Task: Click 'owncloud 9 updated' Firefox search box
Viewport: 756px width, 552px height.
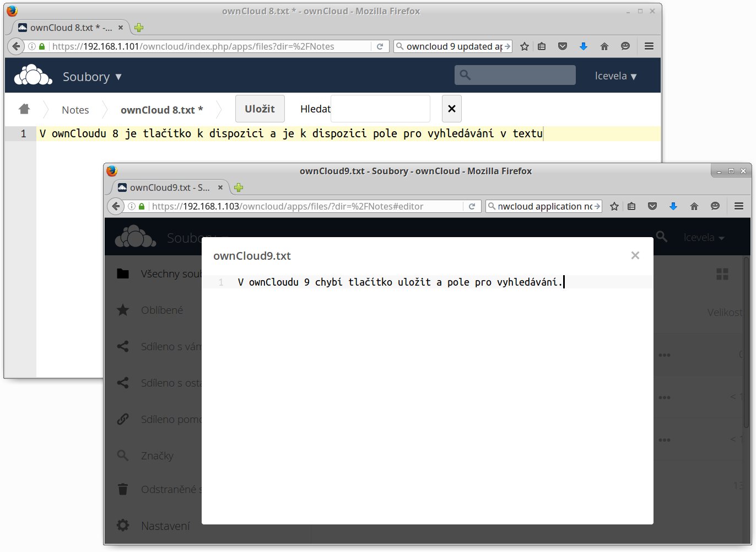Action: (x=453, y=46)
